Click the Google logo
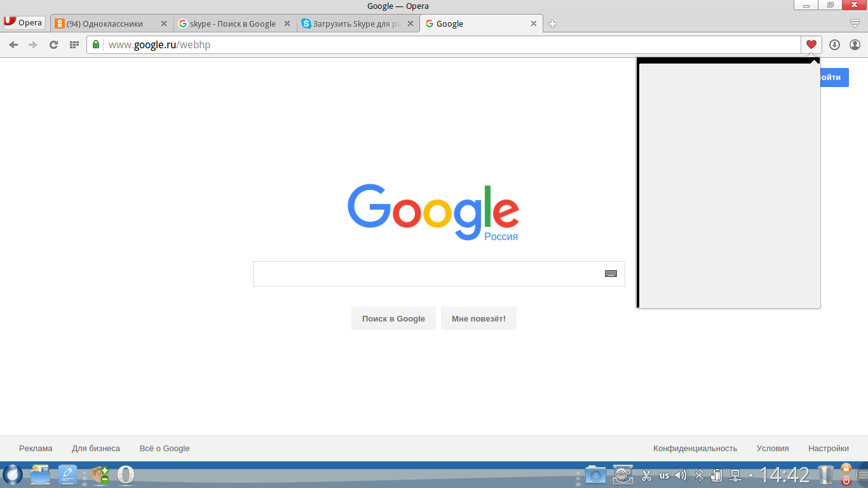This screenshot has height=488, width=868. pos(433,212)
